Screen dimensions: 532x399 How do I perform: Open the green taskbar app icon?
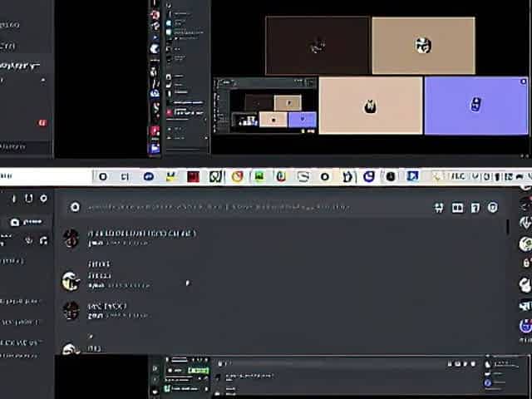point(259,176)
